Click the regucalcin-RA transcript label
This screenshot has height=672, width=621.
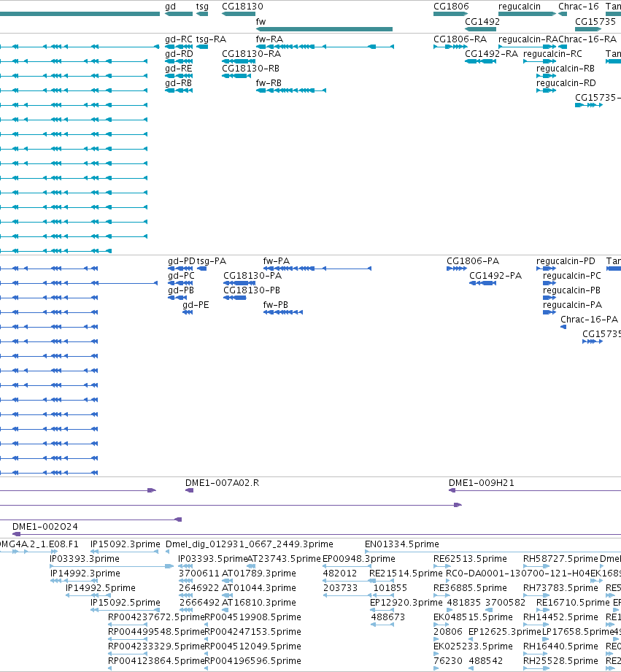pos(528,39)
